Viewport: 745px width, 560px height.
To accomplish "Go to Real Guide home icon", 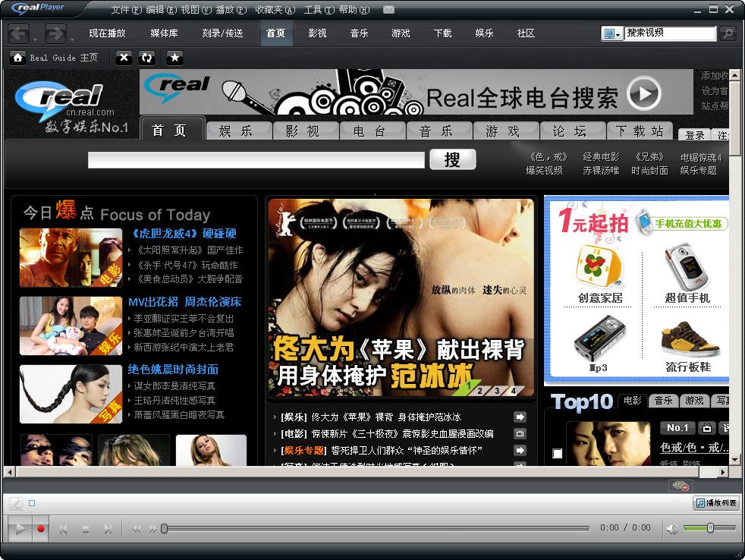I will coord(17,58).
